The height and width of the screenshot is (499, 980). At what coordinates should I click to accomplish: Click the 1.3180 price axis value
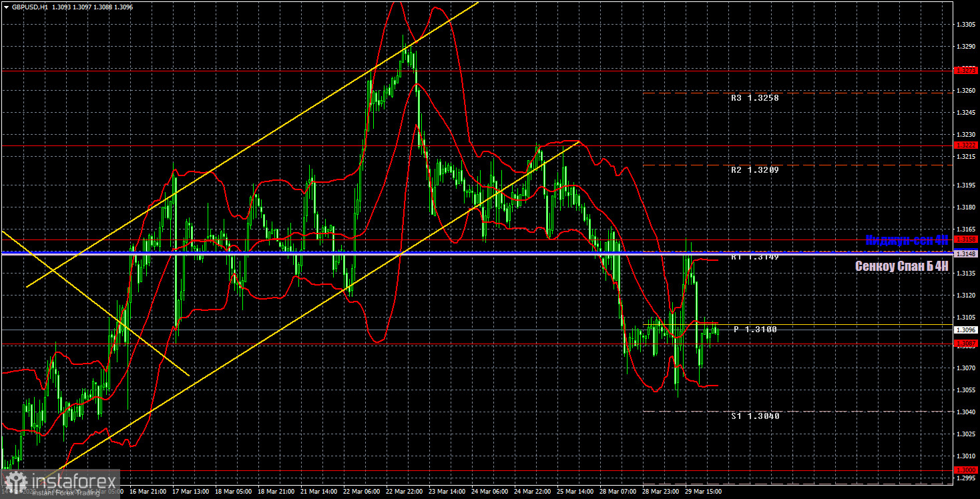pyautogui.click(x=965, y=207)
